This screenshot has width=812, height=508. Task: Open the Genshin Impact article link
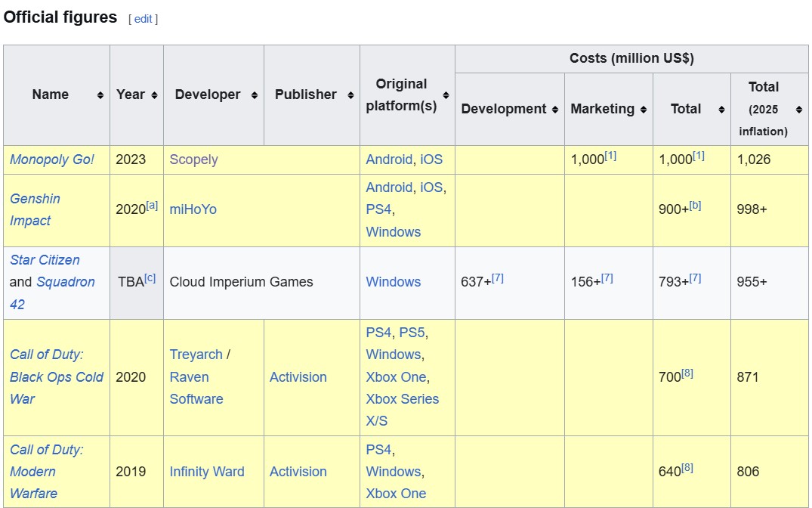(x=35, y=209)
